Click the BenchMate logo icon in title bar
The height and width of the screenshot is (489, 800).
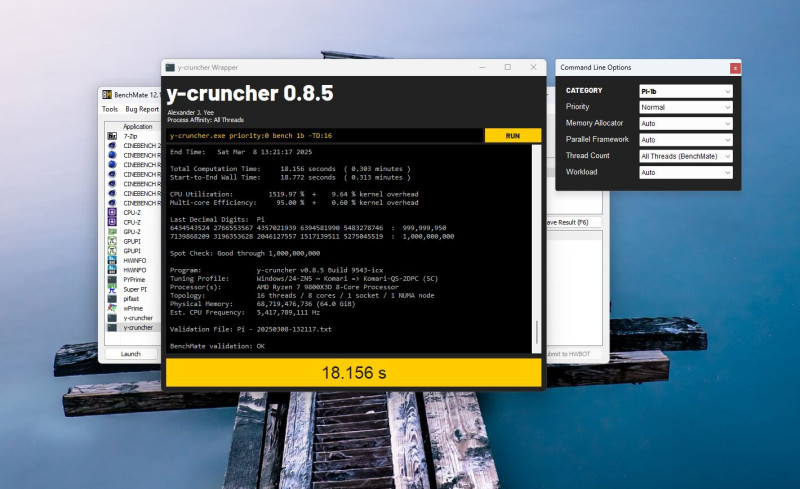(107, 94)
